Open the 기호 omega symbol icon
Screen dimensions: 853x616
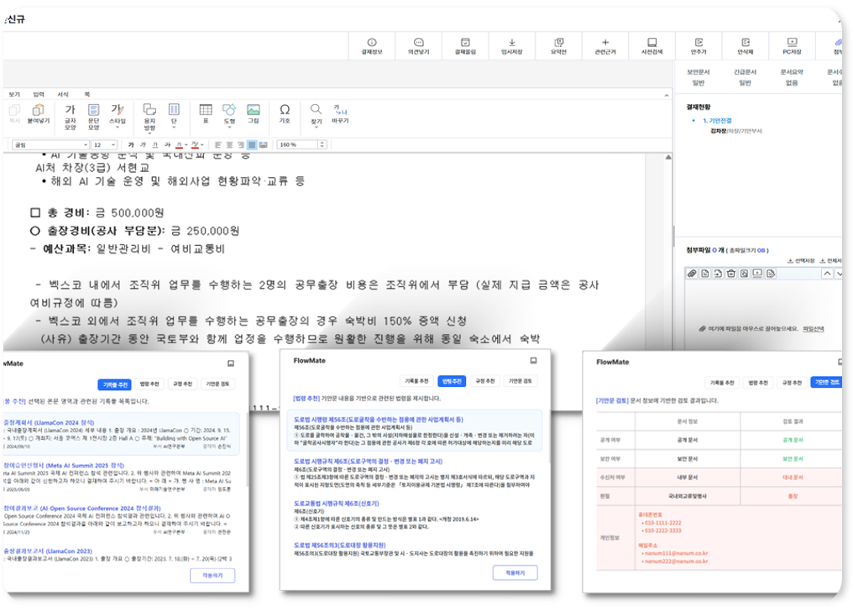pyautogui.click(x=285, y=113)
